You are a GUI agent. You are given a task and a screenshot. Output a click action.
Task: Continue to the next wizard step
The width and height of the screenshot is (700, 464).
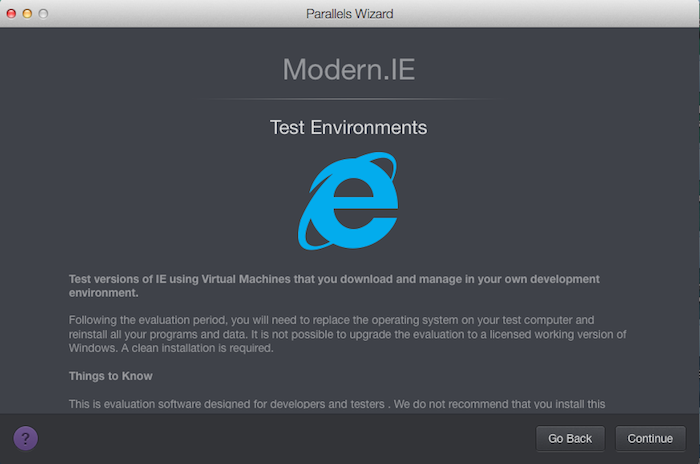click(x=650, y=439)
